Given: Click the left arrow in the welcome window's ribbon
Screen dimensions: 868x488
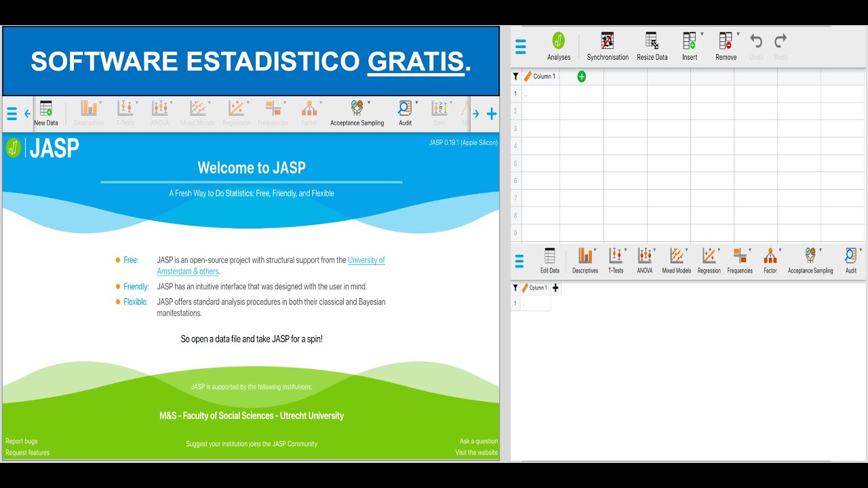Looking at the screenshot, I should click(x=27, y=114).
